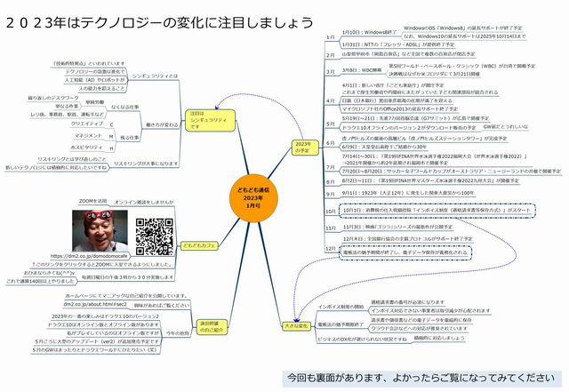Image resolution: width=569 pixels, height=392 pixels.
Task: Select the '1月' month branch
Action: (x=330, y=37)
